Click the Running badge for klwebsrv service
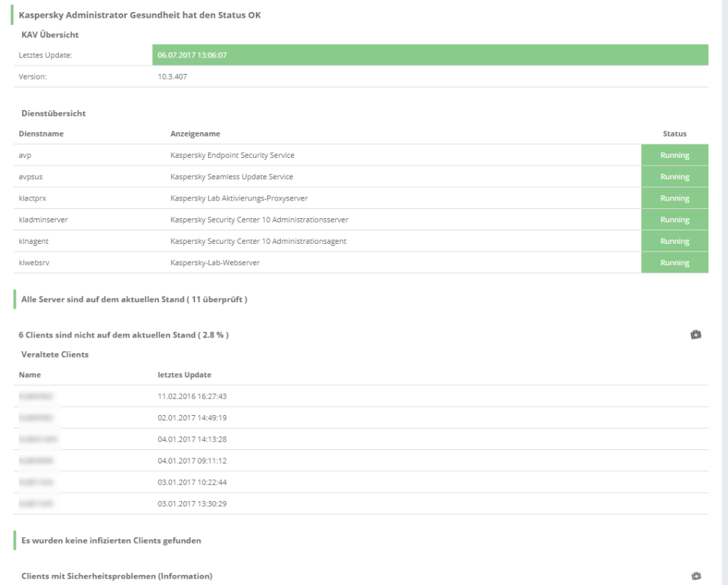This screenshot has width=728, height=585. pyautogui.click(x=674, y=262)
